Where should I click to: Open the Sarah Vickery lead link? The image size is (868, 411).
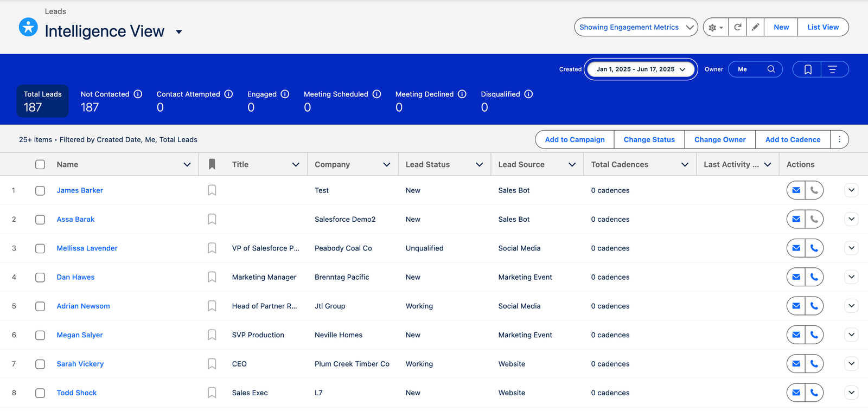[x=80, y=364]
